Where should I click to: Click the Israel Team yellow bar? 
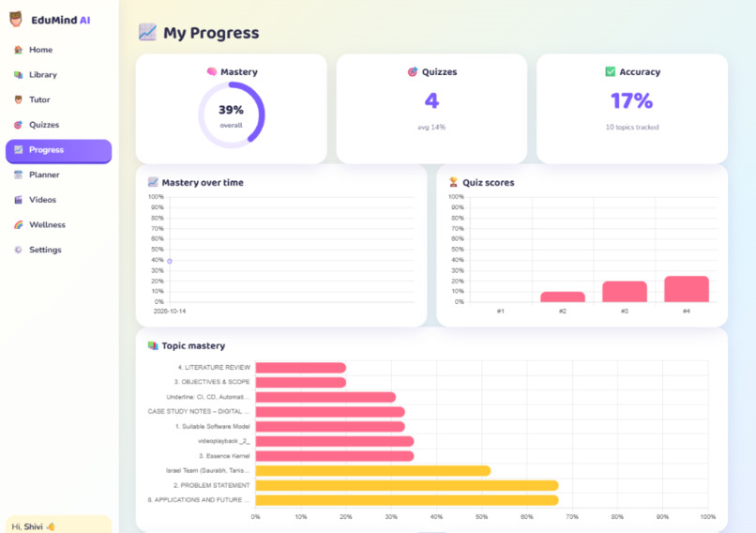pos(373,471)
